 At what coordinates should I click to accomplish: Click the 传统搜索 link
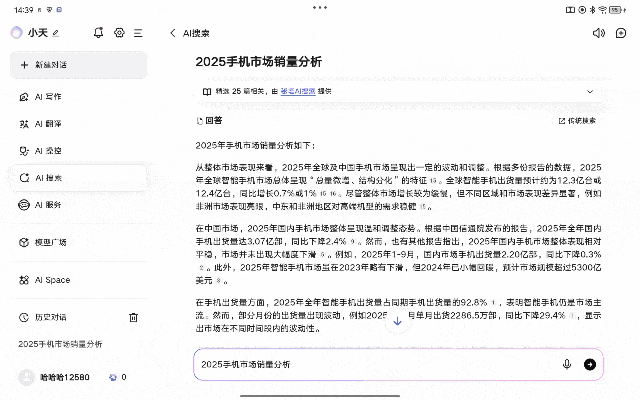(577, 120)
